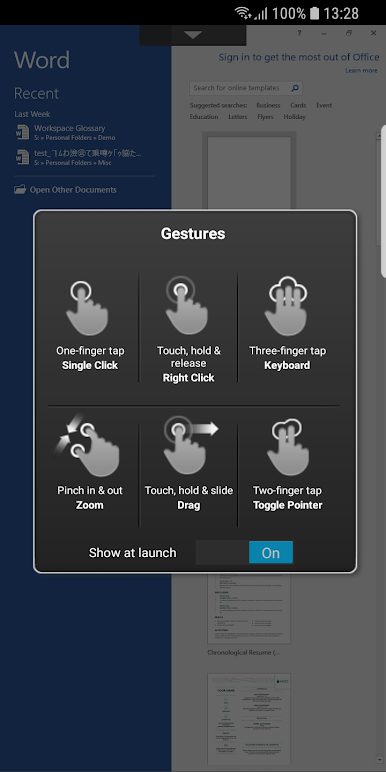Click the folder icon for Open Other Documents
Screen dimensions: 386x772
point(20,189)
